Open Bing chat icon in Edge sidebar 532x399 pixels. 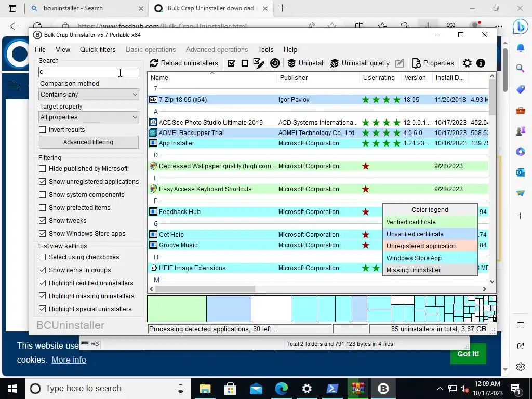click(520, 27)
